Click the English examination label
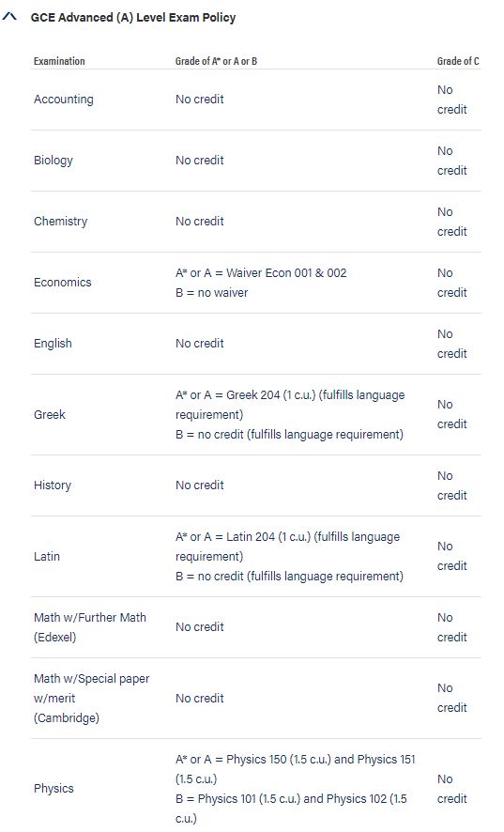This screenshot has width=504, height=832. point(53,344)
